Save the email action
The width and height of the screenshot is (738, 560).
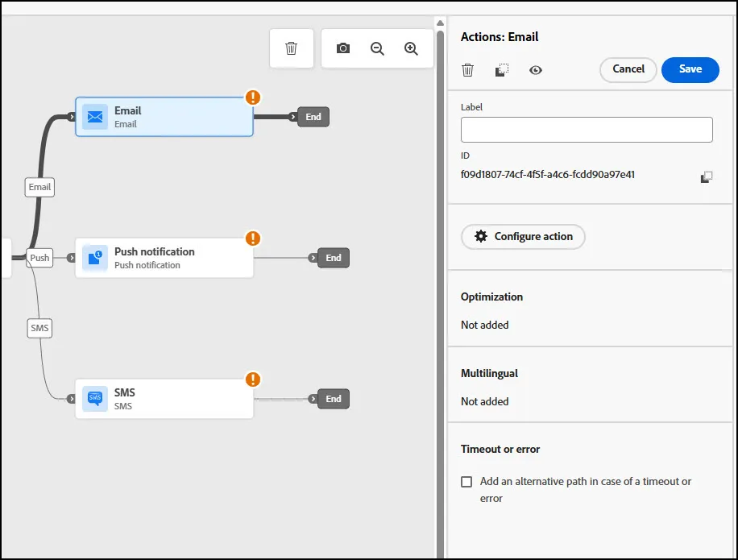click(690, 69)
